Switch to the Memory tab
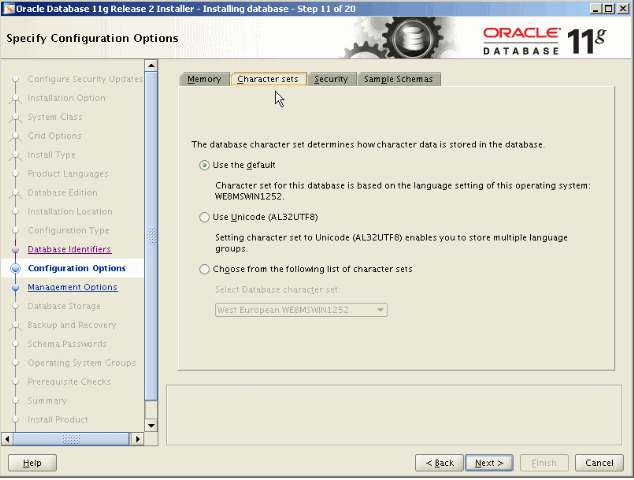 (x=204, y=79)
